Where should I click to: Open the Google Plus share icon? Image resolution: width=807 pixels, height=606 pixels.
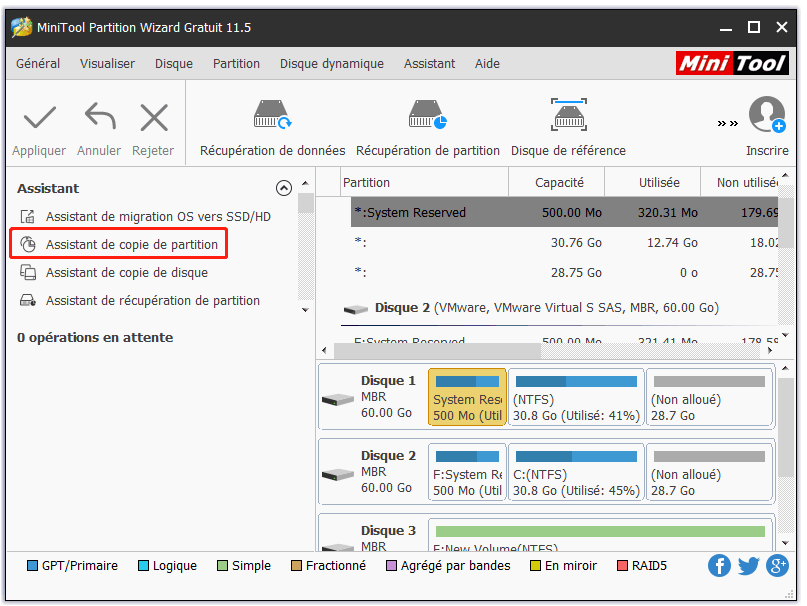777,565
